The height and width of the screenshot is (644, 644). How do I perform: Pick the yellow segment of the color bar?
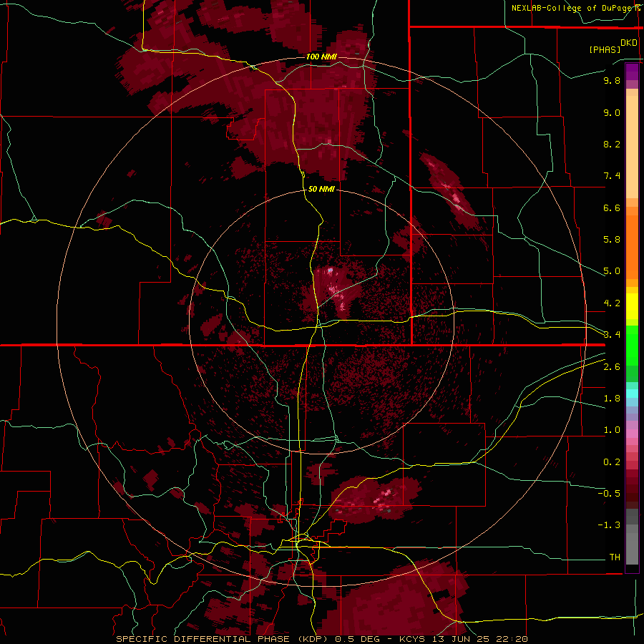pos(632,306)
